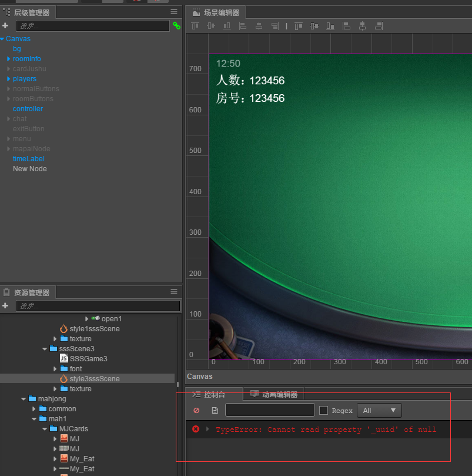Collapse the Canvas node in hierarchy
The height and width of the screenshot is (476, 472).
2,39
